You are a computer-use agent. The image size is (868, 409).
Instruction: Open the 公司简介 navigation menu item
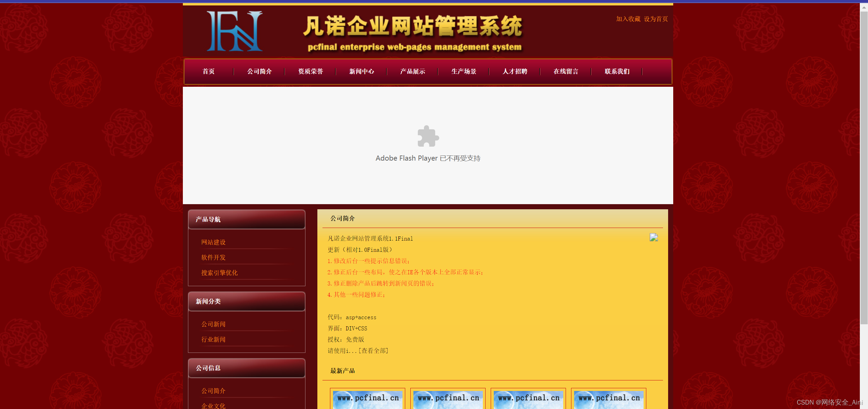(259, 71)
